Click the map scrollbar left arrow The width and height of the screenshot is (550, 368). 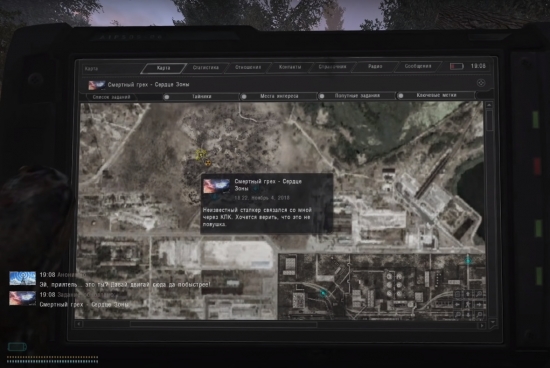click(x=79, y=324)
